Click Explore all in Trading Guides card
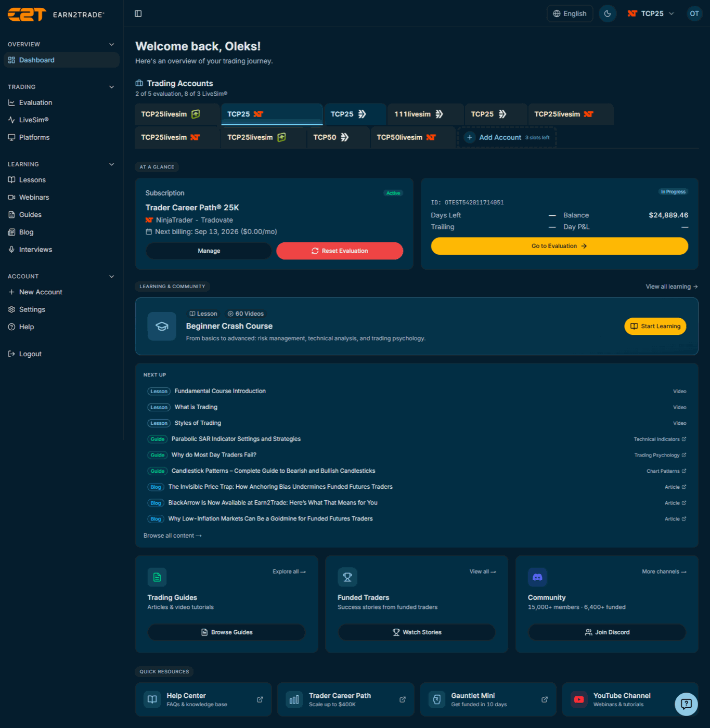Viewport: 710px width, 728px height. click(x=289, y=571)
